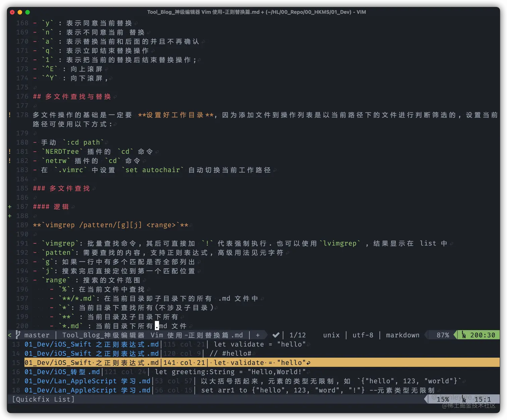
Task: Click the `^Y` key item on line 174
Action: click(x=50, y=78)
